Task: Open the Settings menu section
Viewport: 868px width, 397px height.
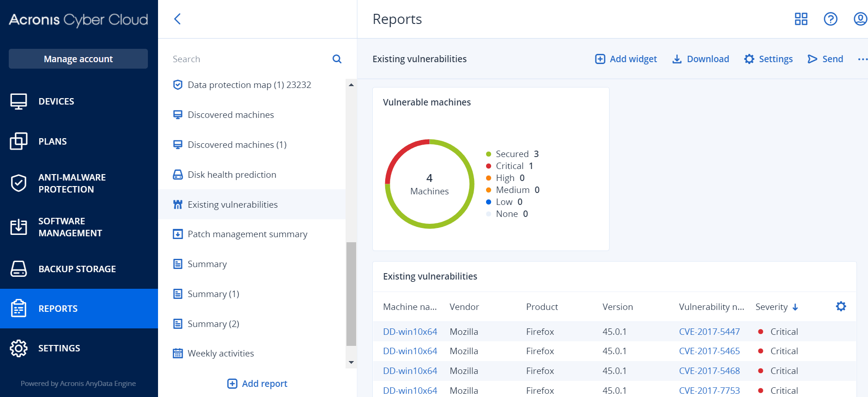Action: click(x=79, y=348)
